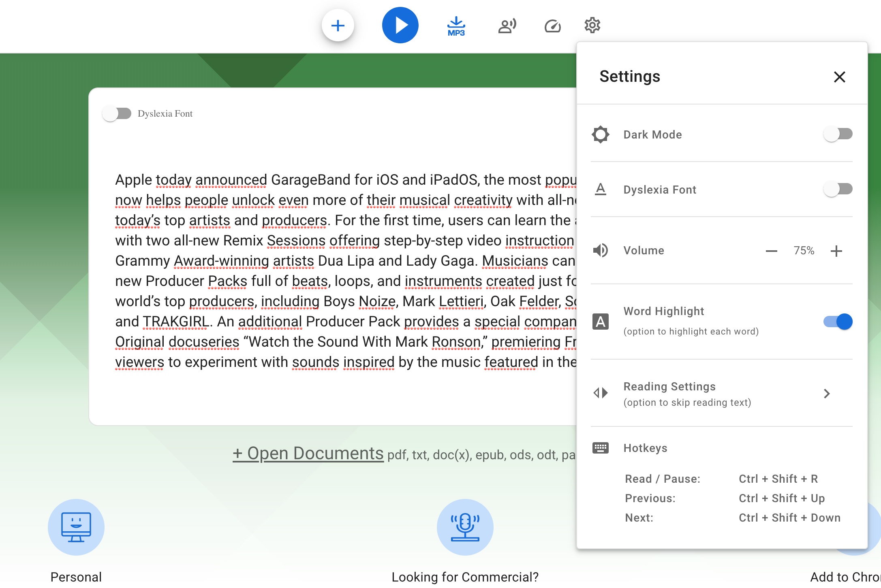This screenshot has width=881, height=588.
Task: Open the voice selection icon
Action: pyautogui.click(x=507, y=26)
